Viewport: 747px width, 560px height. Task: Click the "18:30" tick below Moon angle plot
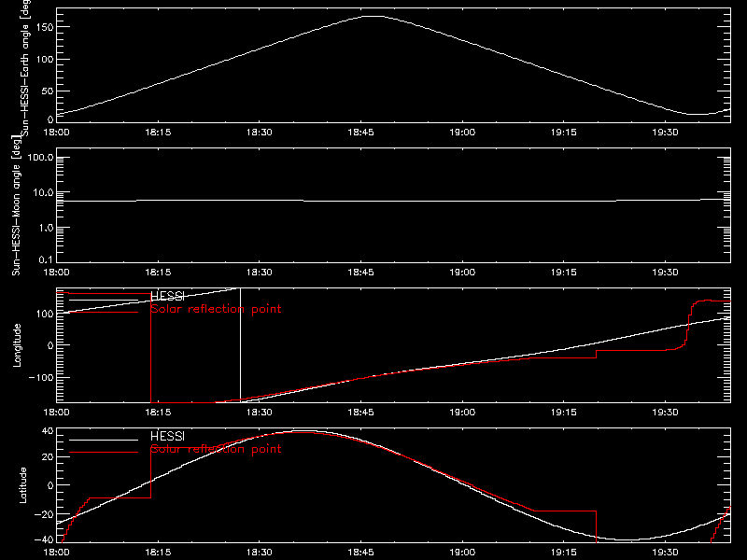(260, 273)
